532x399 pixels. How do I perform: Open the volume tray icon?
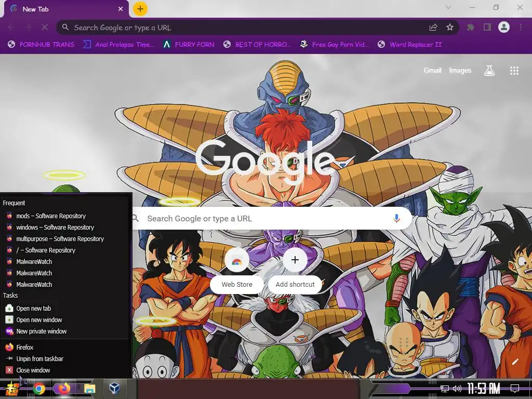457,389
